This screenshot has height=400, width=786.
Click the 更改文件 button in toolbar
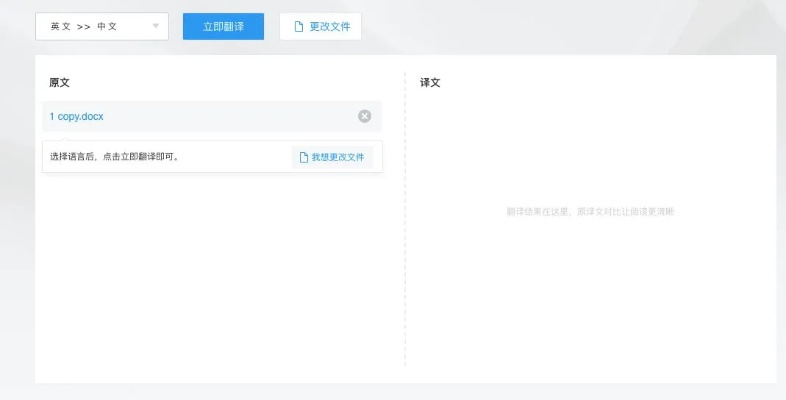pos(320,27)
